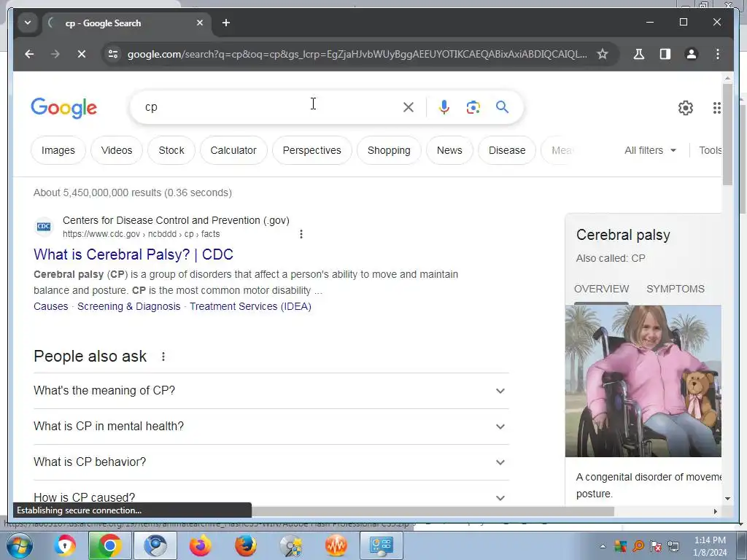Image resolution: width=747 pixels, height=560 pixels.
Task: Select the Shopping filter
Action: tap(389, 150)
